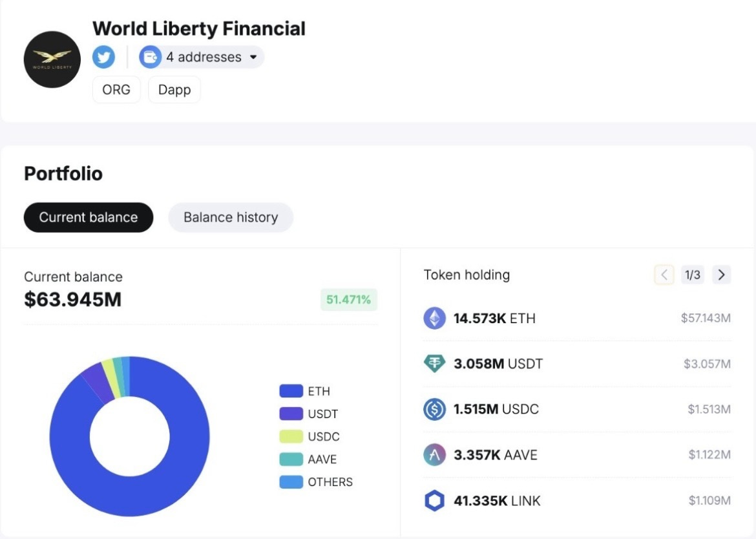The height and width of the screenshot is (539, 756).
Task: Select the Dapp tag
Action: click(174, 90)
